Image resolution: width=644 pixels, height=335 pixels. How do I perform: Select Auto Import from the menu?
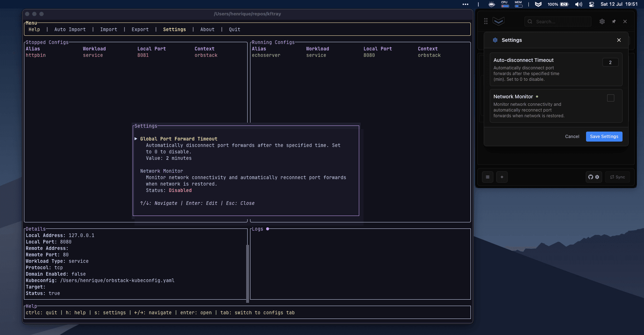(x=70, y=29)
